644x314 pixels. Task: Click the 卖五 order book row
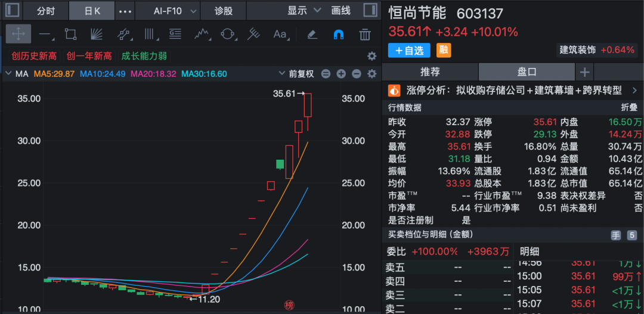447,268
